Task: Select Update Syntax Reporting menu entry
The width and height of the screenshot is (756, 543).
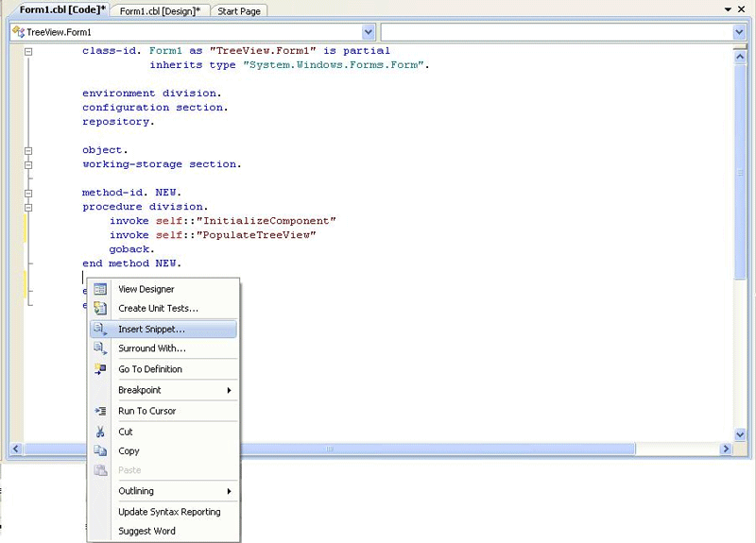Action: [169, 512]
